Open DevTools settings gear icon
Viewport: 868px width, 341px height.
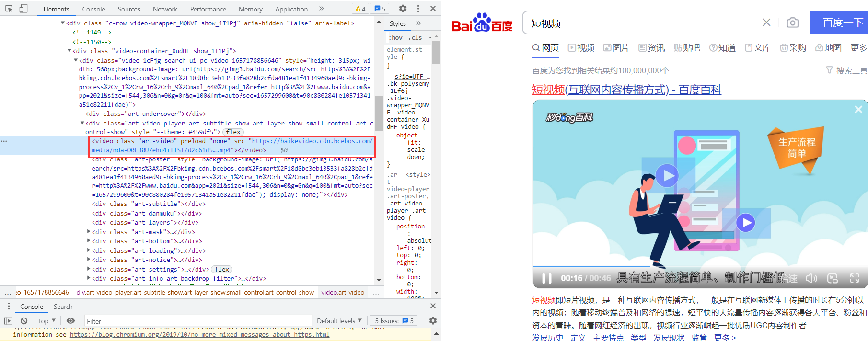403,9
